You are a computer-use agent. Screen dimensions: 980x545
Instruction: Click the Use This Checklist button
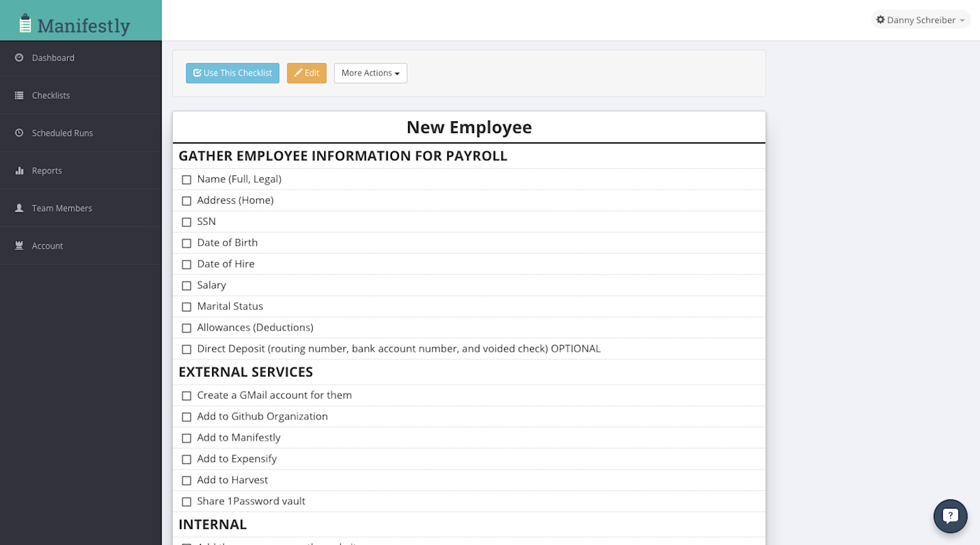coord(232,73)
